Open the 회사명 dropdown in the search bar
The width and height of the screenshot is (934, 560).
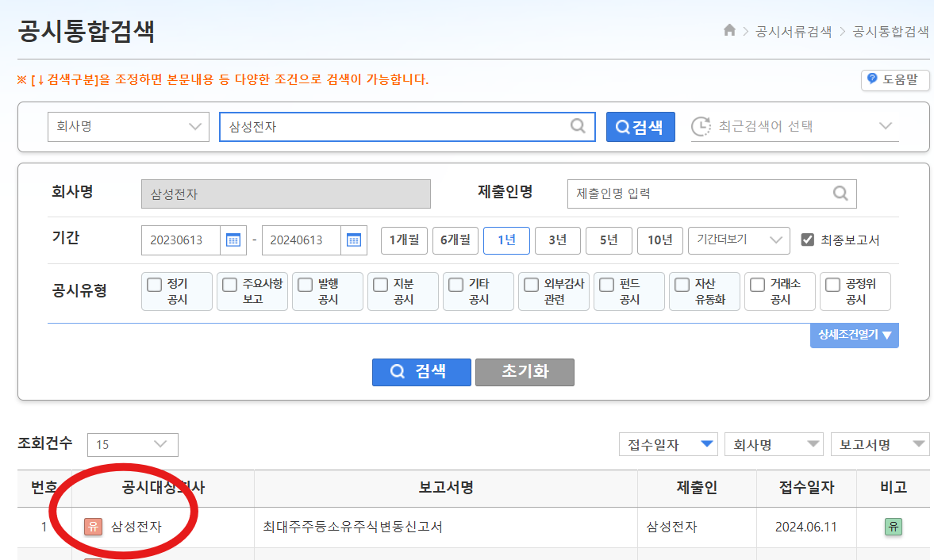coord(127,126)
